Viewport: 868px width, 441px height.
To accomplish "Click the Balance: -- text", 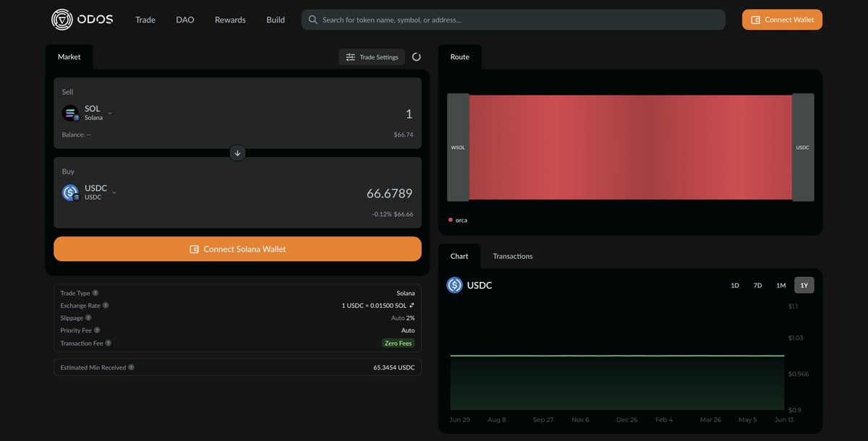I will (x=76, y=134).
